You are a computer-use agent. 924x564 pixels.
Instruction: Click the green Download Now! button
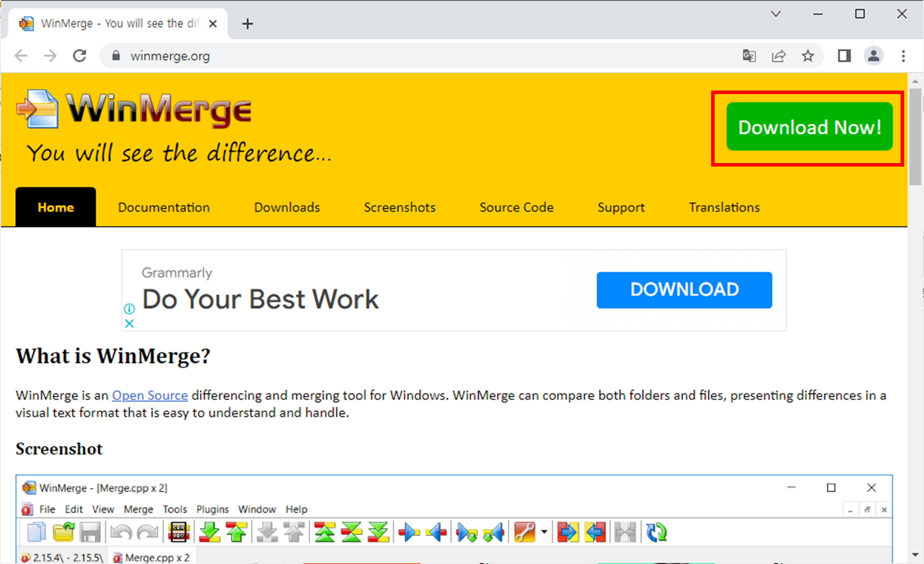(x=809, y=127)
